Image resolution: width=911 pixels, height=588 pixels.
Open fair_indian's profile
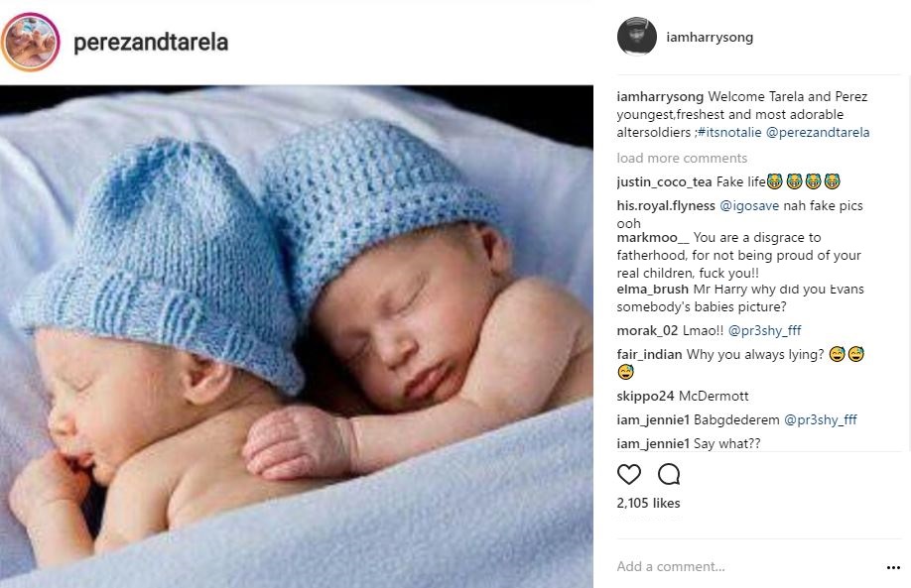point(649,354)
